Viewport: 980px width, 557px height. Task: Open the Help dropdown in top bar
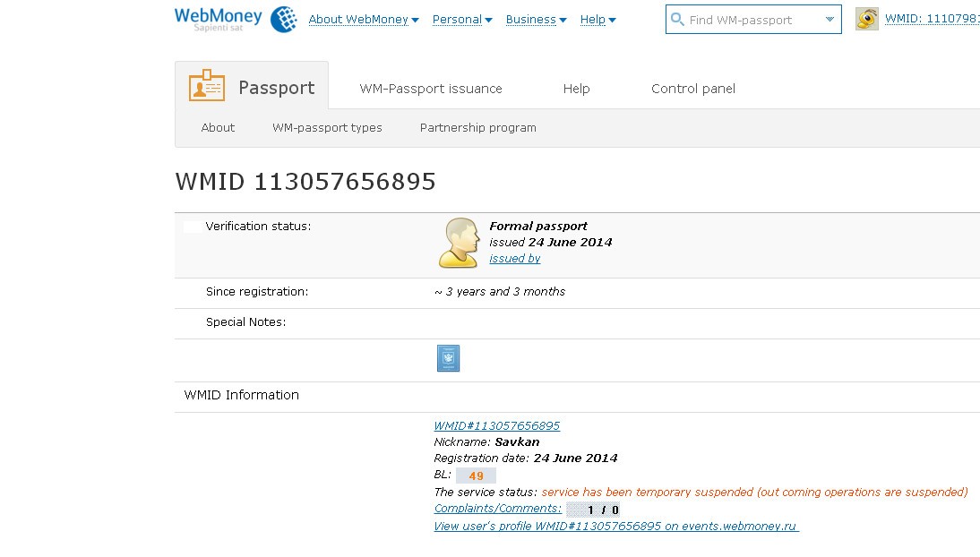(597, 20)
